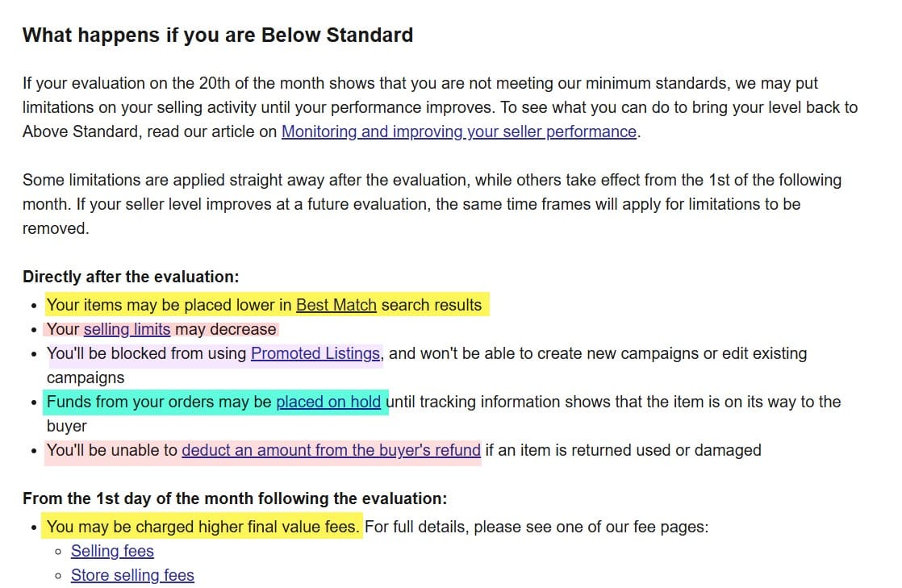The height and width of the screenshot is (588, 902).
Task: Follow the Promoted Listings link
Action: 315,353
